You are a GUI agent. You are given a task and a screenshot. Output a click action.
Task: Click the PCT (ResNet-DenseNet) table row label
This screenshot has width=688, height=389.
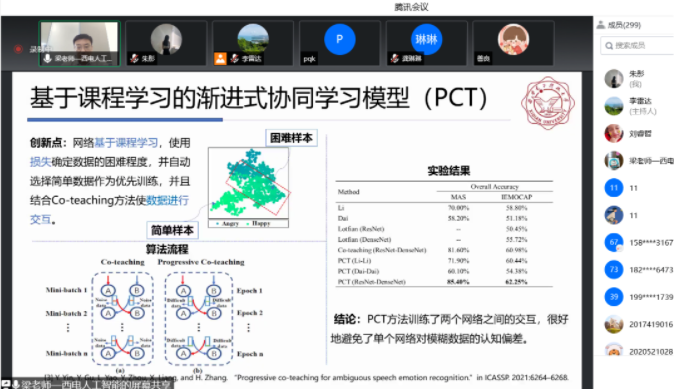click(x=372, y=282)
